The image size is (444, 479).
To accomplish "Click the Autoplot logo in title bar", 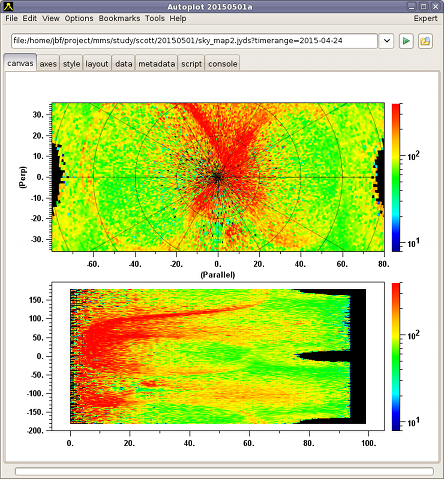I will (x=9, y=6).
